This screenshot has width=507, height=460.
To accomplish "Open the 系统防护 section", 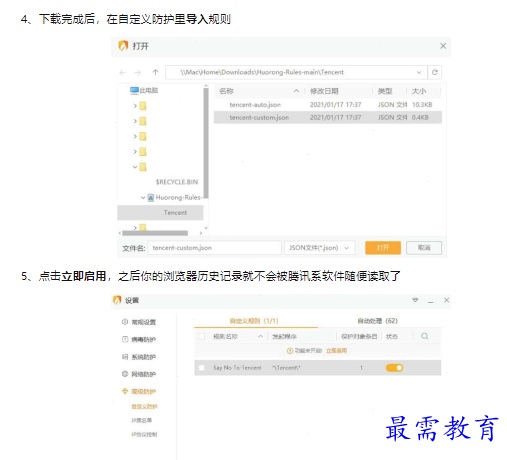I will tap(144, 357).
